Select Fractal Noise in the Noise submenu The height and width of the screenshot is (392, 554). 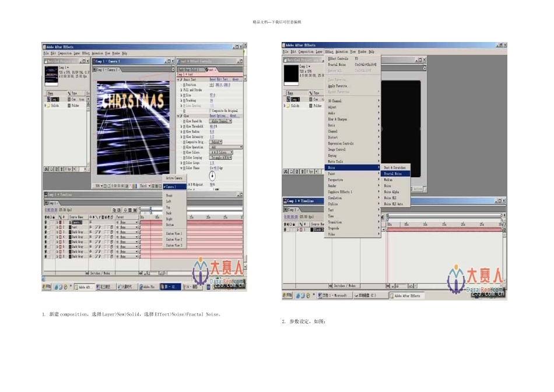(395, 174)
